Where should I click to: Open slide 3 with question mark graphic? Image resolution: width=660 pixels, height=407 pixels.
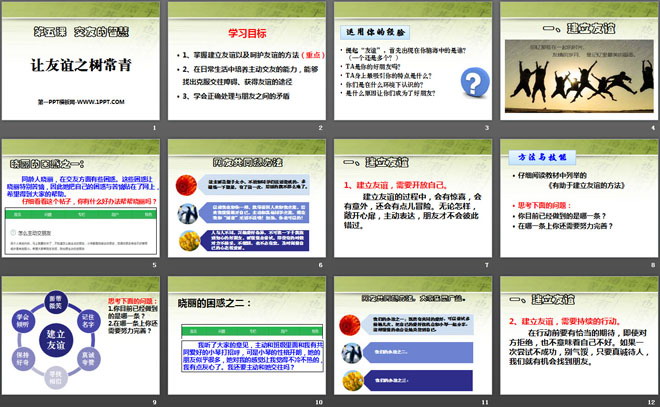(x=413, y=61)
